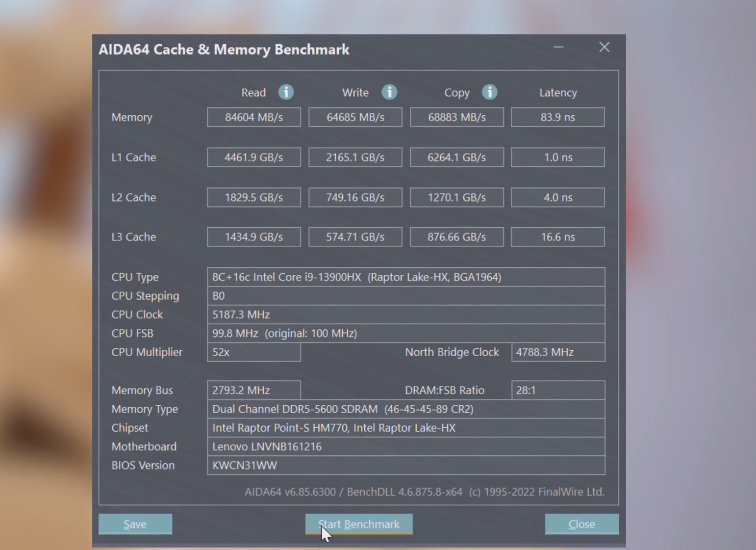Click the Copy info icon

coord(489,92)
